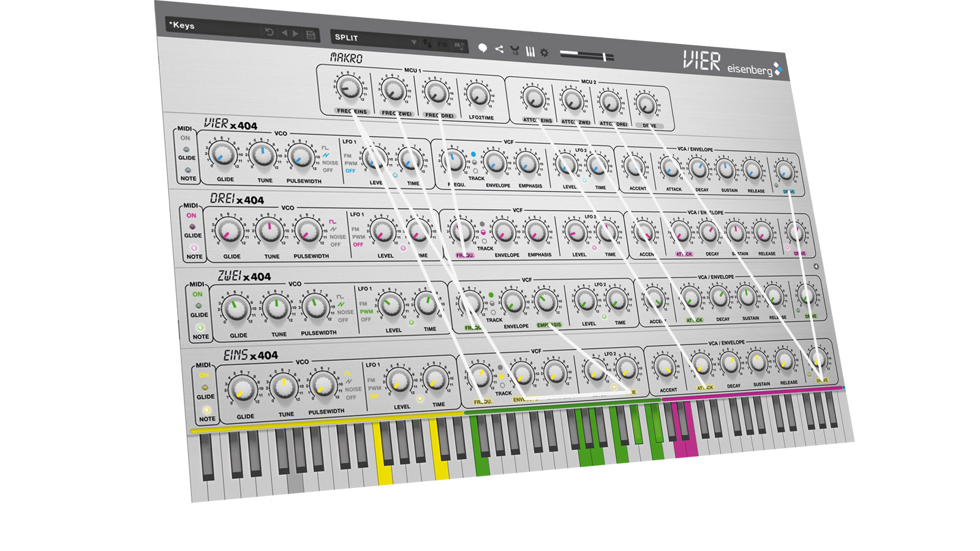Select square waveform in DREI VCO

click(333, 222)
